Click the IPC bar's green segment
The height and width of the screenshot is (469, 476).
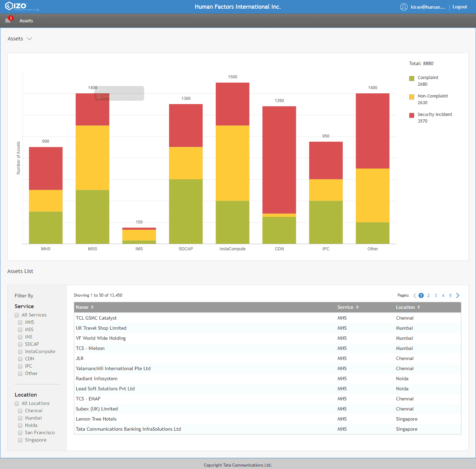(x=326, y=222)
